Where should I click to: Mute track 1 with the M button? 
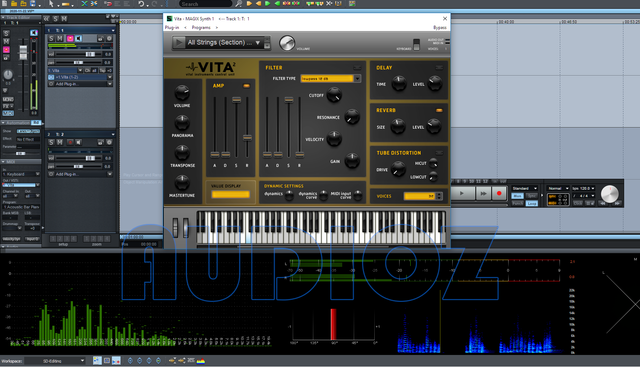60,38
